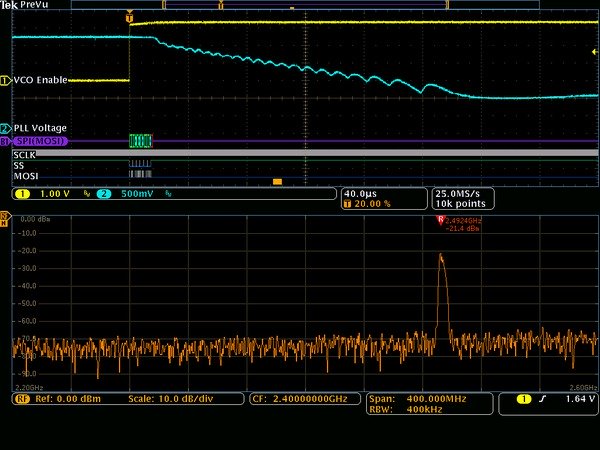
Task: Click the green decoded SPI packet
Action: tap(140, 142)
